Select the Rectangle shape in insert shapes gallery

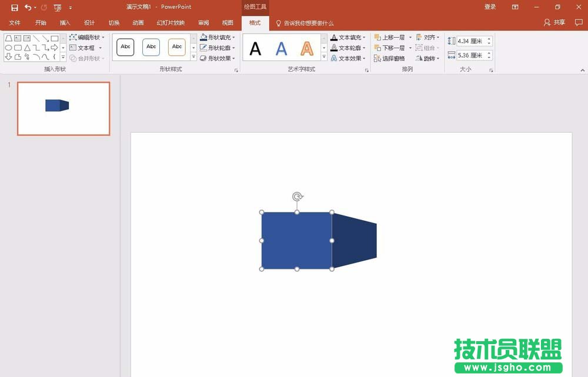coord(55,38)
